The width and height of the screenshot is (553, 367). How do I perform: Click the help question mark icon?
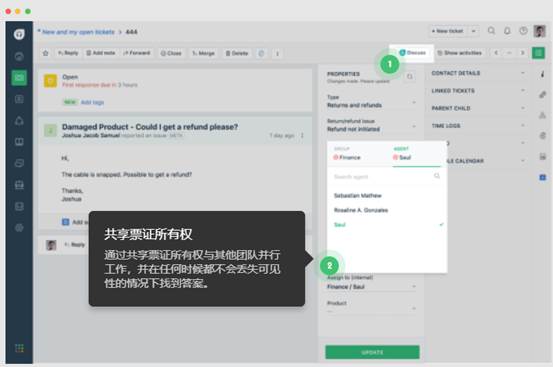coord(523,31)
